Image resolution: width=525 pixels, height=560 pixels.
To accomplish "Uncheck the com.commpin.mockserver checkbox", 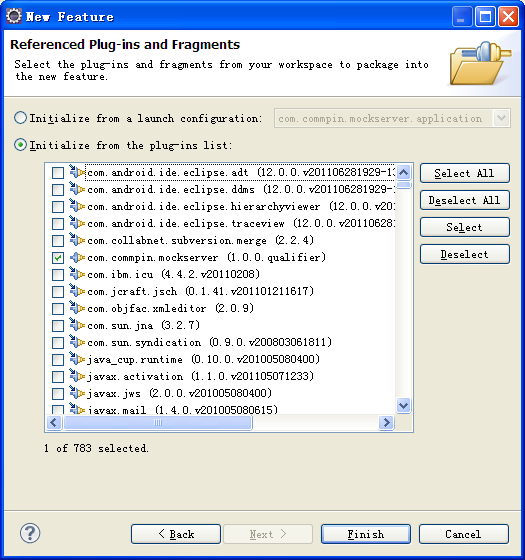I will (x=58, y=258).
